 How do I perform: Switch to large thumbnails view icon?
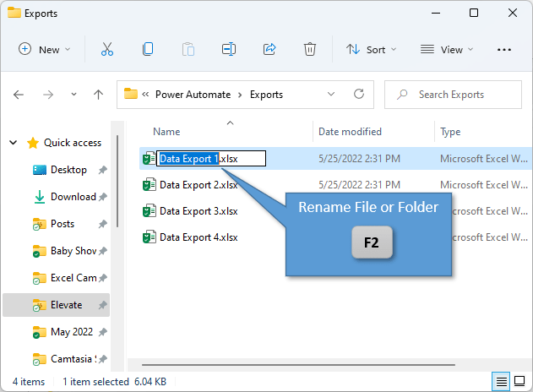[x=519, y=382]
